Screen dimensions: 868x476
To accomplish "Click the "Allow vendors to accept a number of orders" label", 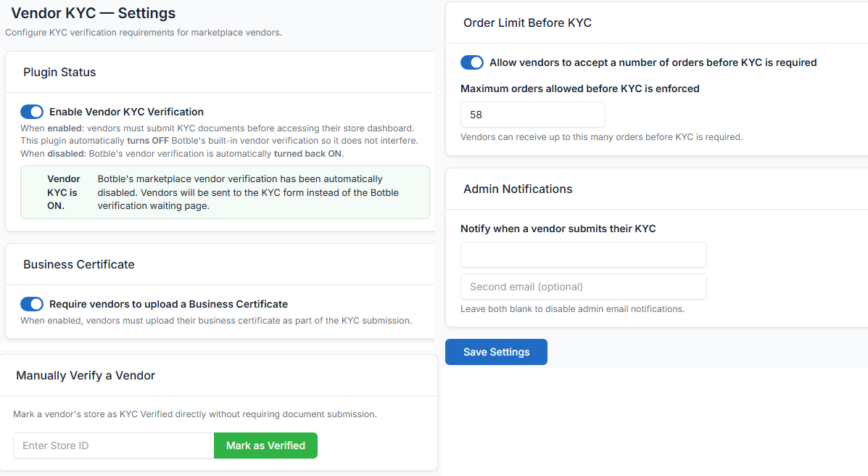I will point(653,62).
